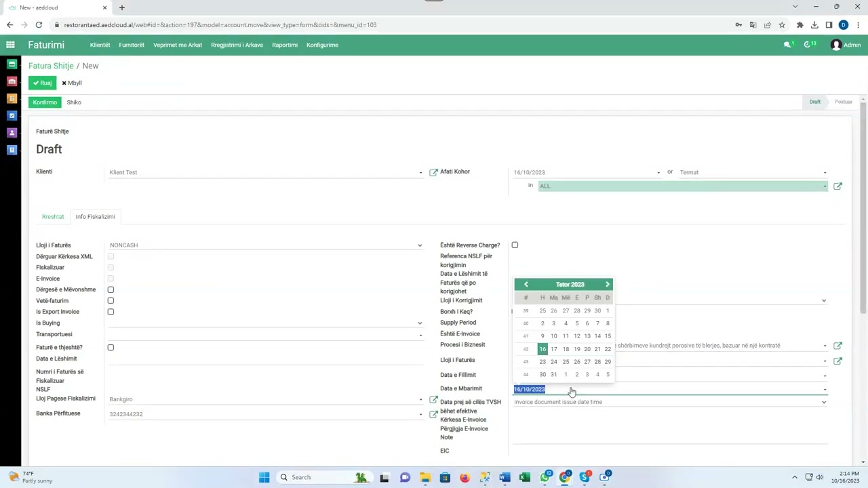Open external link next to Lloj Pagese Fiskalizimi
868x488 pixels.
coord(433,399)
